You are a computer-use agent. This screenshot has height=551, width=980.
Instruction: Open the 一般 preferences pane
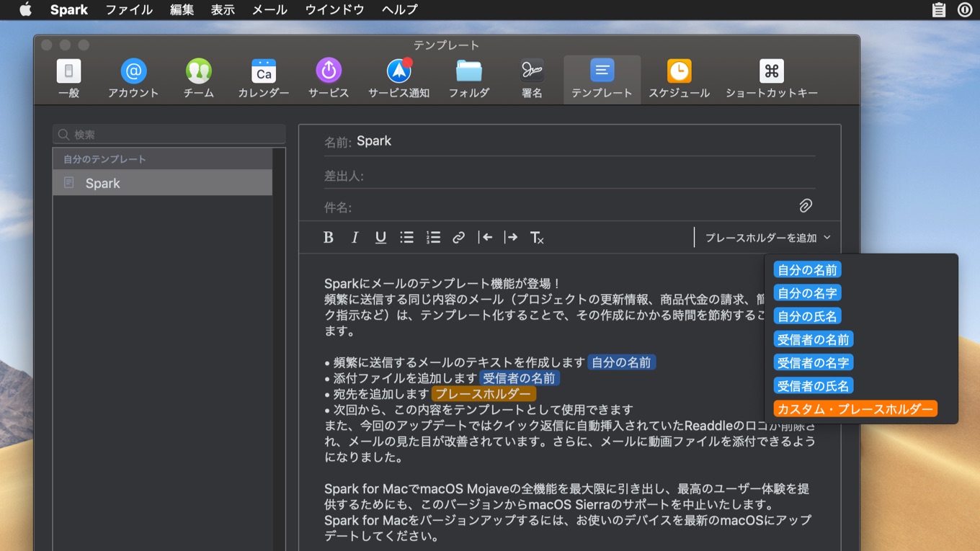[68, 79]
